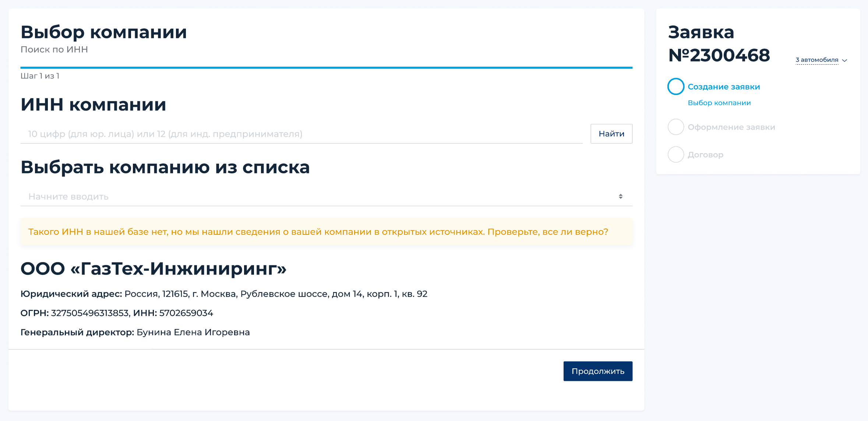Click the chevron next to 3 автомобиля
This screenshot has width=868, height=421.
845,60
